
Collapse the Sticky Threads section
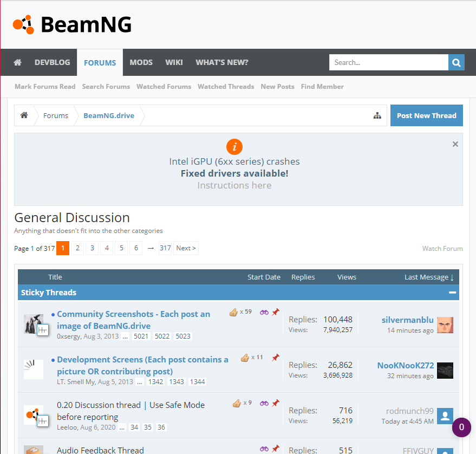pyautogui.click(x=452, y=293)
